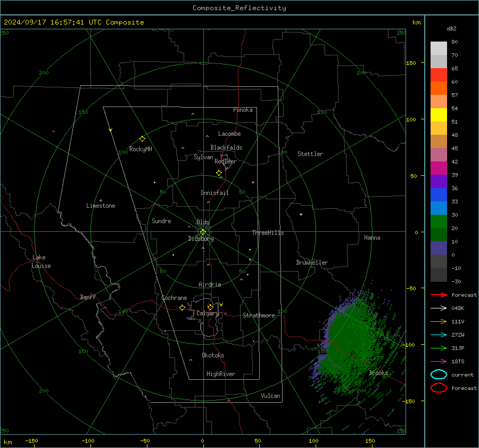Click the red forecast ellipse legend icon
Viewport: 479px width, 448px height.
pyautogui.click(x=439, y=388)
